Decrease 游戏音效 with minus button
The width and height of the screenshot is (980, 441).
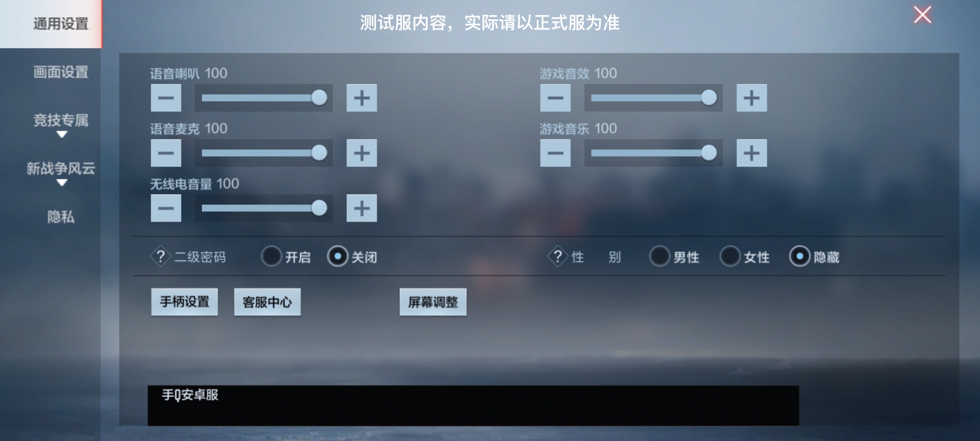555,98
